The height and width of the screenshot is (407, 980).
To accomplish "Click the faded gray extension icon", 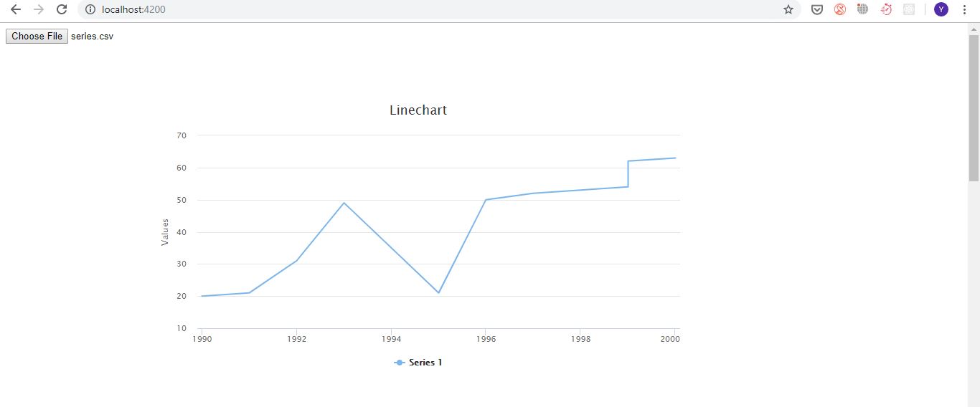I will point(909,9).
